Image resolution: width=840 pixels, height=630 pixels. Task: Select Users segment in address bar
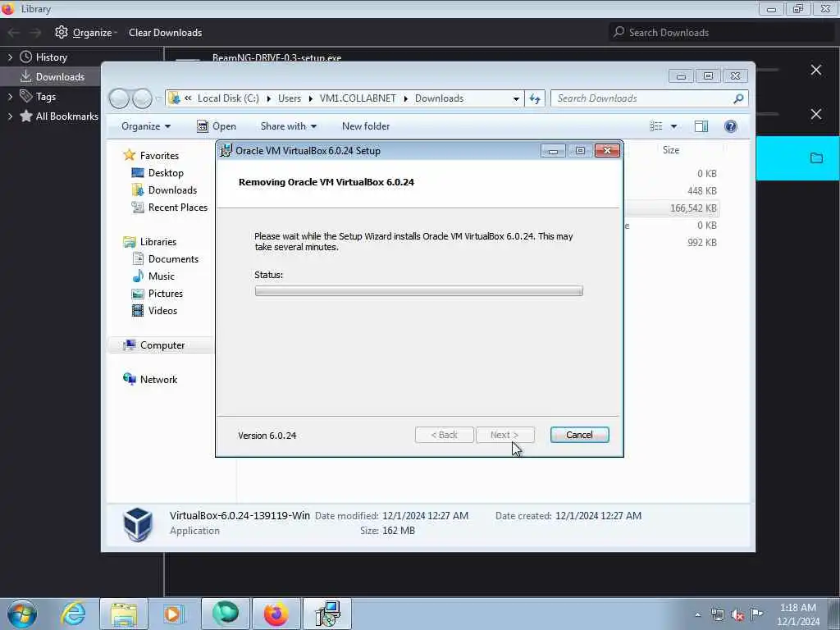pos(290,98)
